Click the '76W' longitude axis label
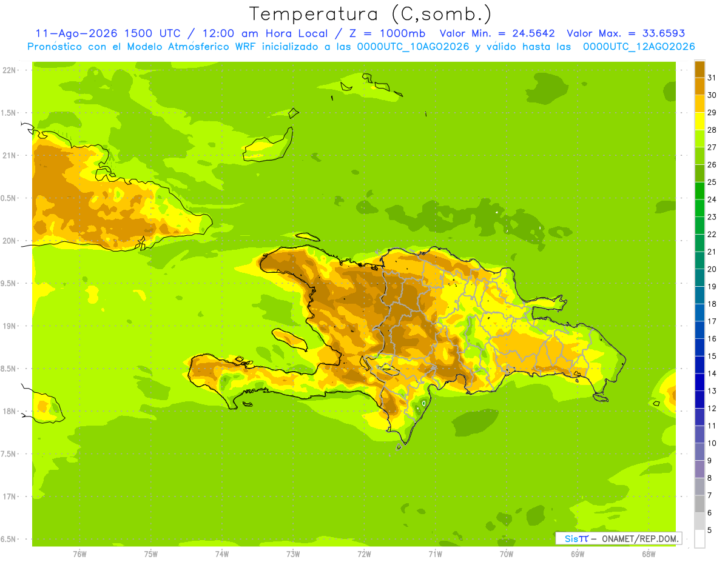This screenshot has height=562, width=728. (79, 554)
